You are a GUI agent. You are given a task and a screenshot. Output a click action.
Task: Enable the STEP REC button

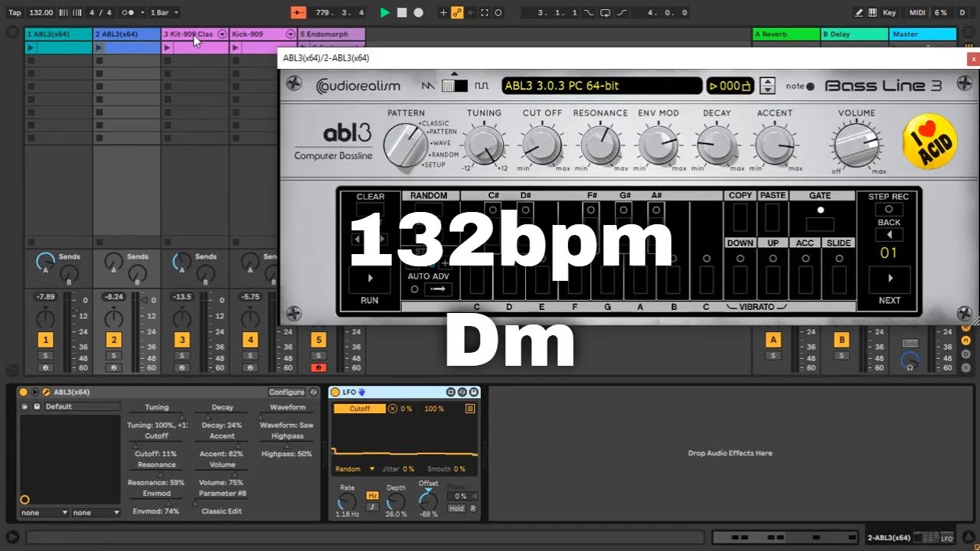(889, 209)
